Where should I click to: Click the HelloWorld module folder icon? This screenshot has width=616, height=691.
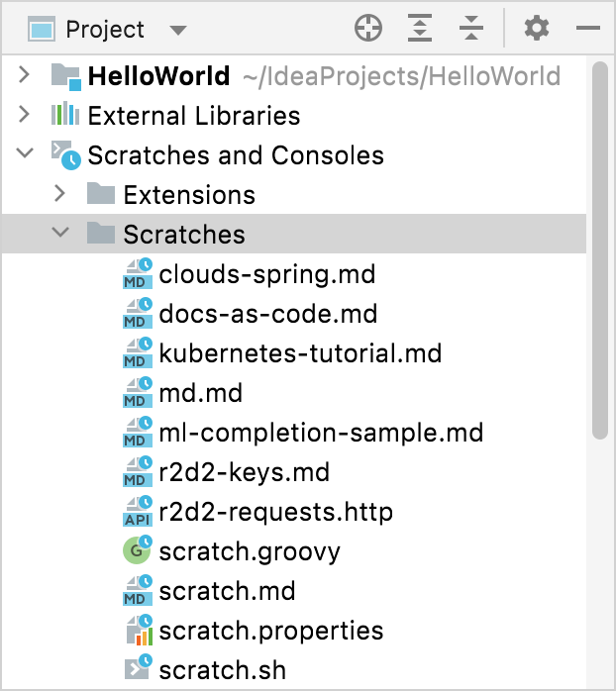point(66,76)
